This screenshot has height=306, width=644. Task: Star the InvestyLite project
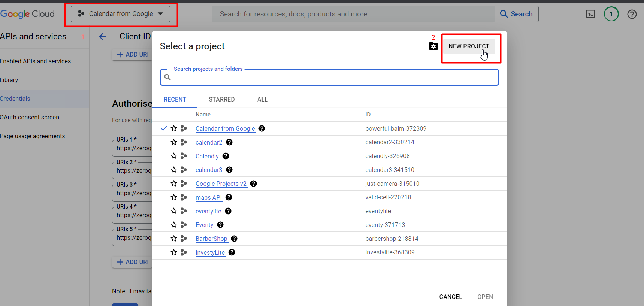[x=174, y=252]
